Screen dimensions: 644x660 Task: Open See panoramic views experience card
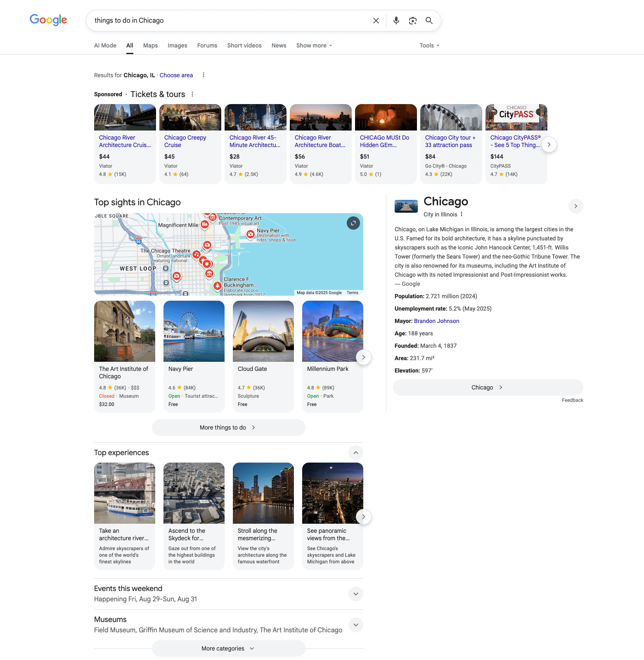(x=333, y=516)
